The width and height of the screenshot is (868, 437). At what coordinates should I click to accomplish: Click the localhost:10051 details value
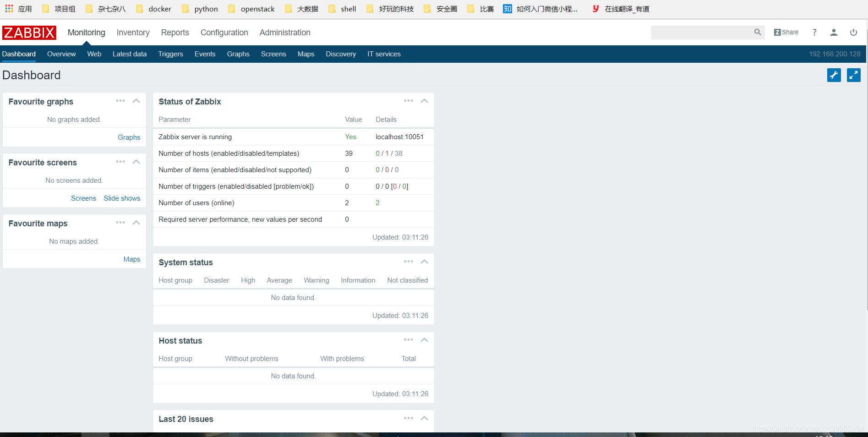pos(399,137)
